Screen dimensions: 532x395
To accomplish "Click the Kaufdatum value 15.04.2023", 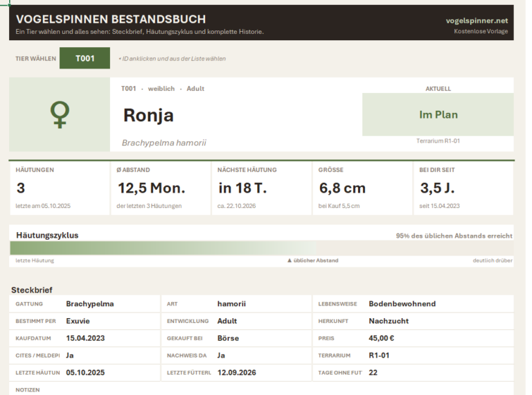I will (x=85, y=338).
